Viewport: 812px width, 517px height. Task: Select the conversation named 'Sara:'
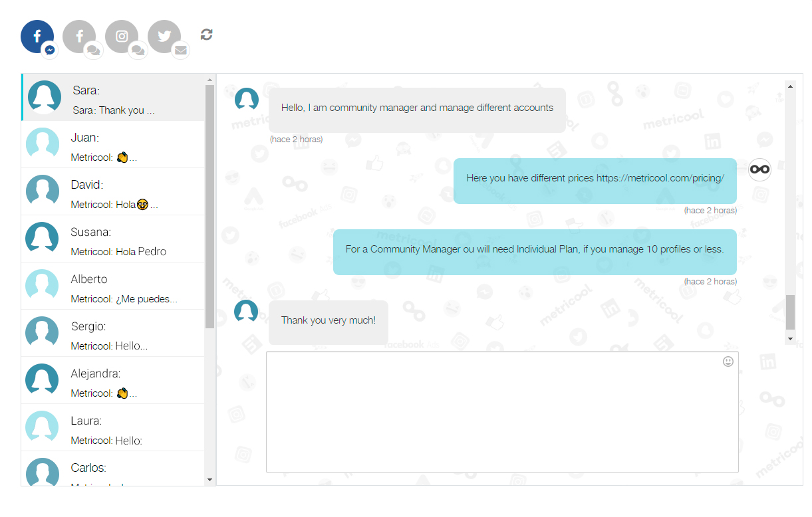[113, 97]
